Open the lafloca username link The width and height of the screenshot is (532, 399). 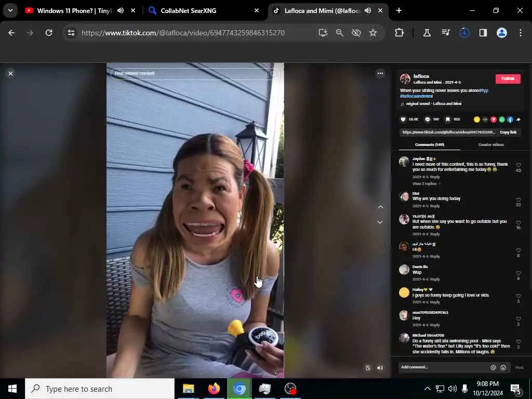421,76
